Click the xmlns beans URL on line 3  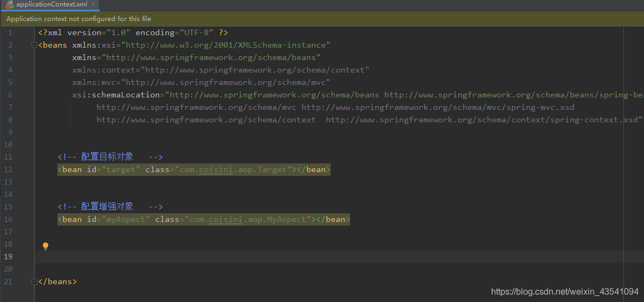pyautogui.click(x=211, y=57)
